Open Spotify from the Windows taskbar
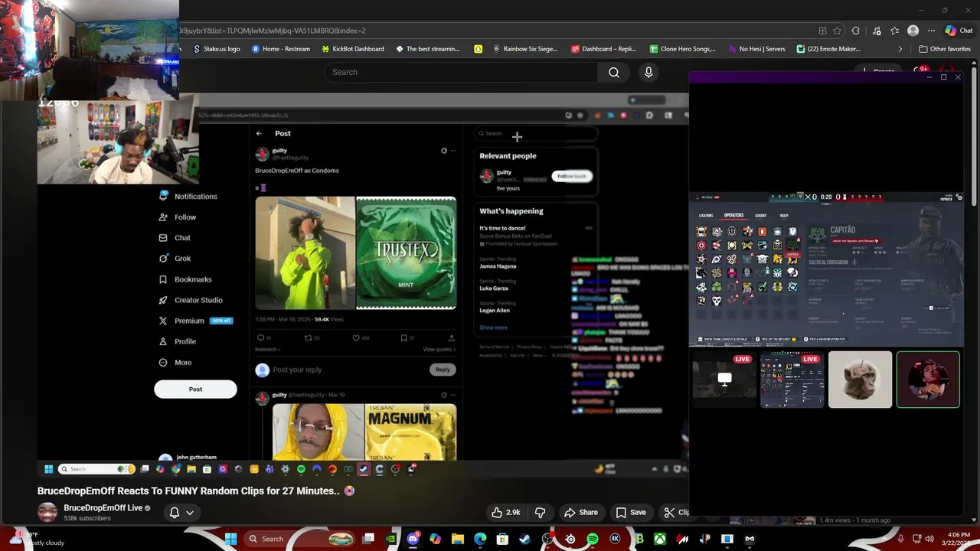Screen dimensions: 980x551 click(x=593, y=539)
